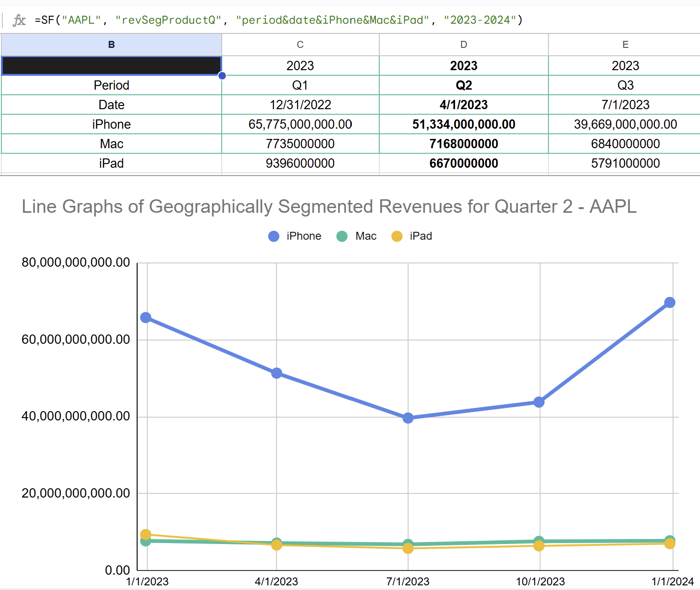Select the cell containing 51,334,000,000.00
The image size is (700, 590).
tap(463, 124)
